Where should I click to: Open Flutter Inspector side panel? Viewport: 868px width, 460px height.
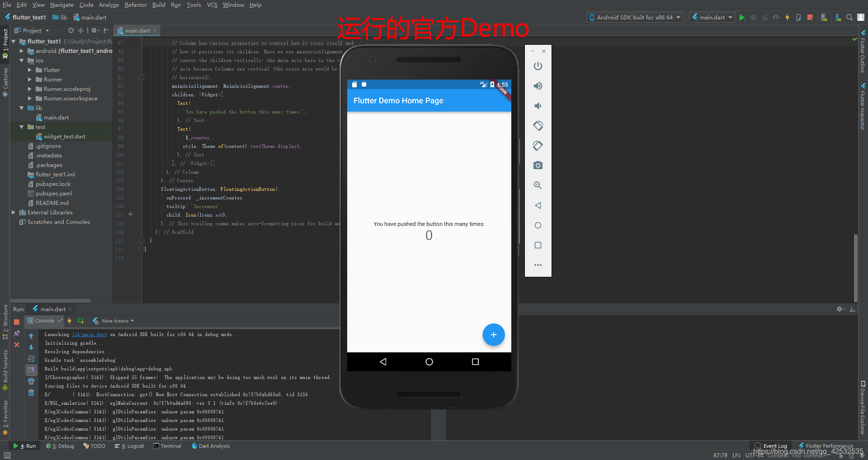863,107
